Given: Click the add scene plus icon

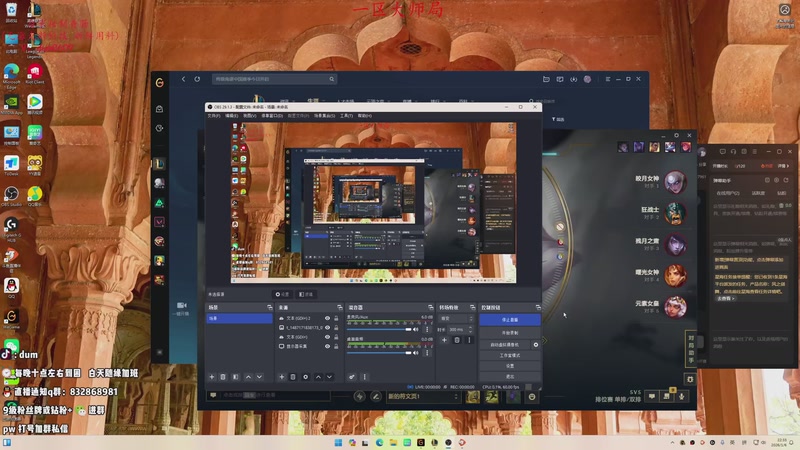Looking at the screenshot, I should [x=211, y=377].
